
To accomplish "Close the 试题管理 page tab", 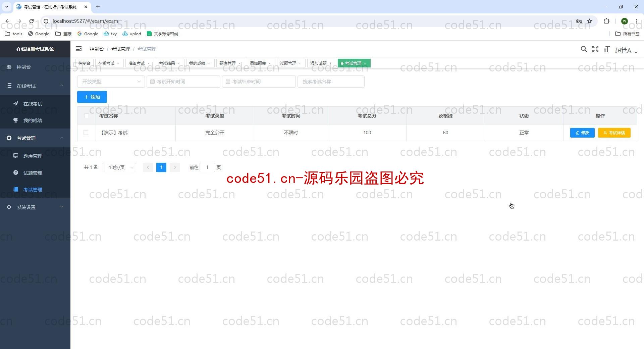I will (x=300, y=63).
